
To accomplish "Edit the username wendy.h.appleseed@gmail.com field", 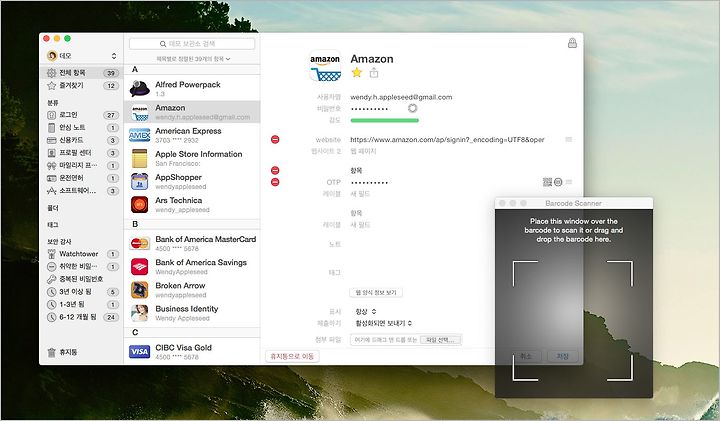I will [x=401, y=97].
